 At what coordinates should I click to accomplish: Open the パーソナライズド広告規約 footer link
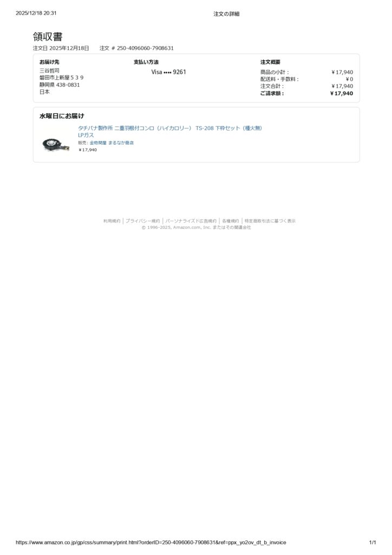click(x=191, y=221)
